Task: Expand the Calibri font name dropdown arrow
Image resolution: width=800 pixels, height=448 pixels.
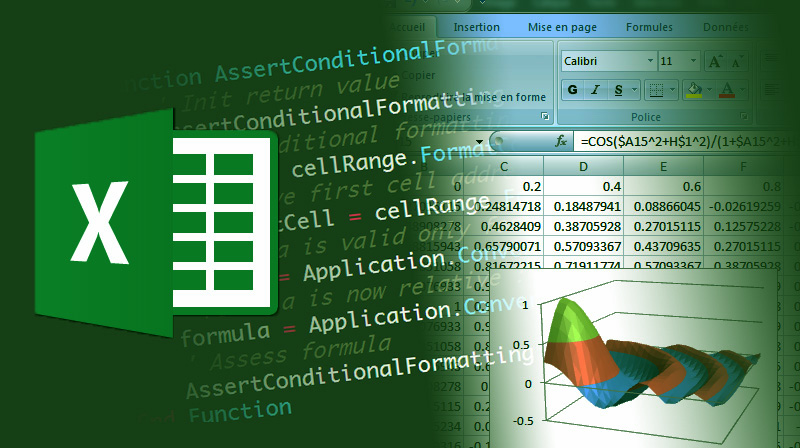Action: (x=651, y=61)
